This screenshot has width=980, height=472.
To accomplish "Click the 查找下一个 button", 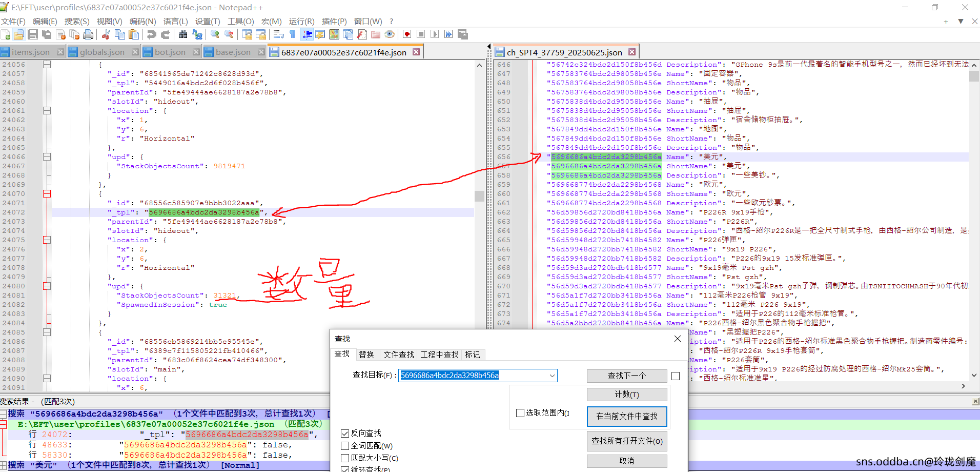I will point(627,376).
